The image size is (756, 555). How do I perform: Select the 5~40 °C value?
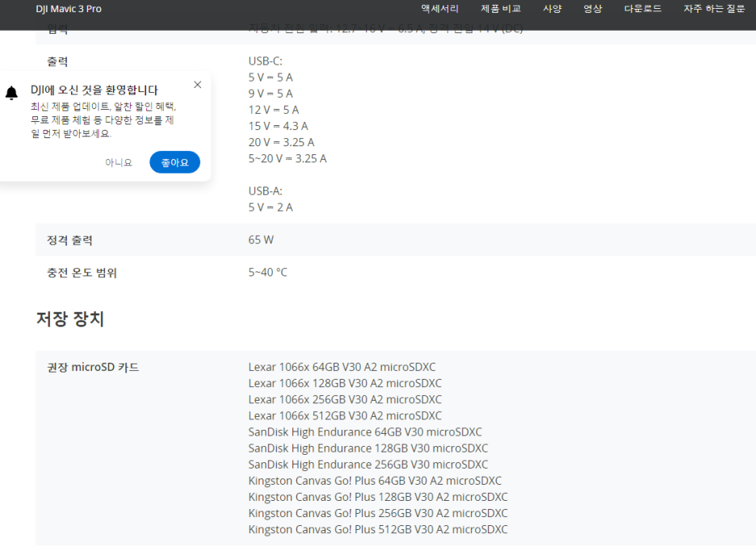coord(267,272)
